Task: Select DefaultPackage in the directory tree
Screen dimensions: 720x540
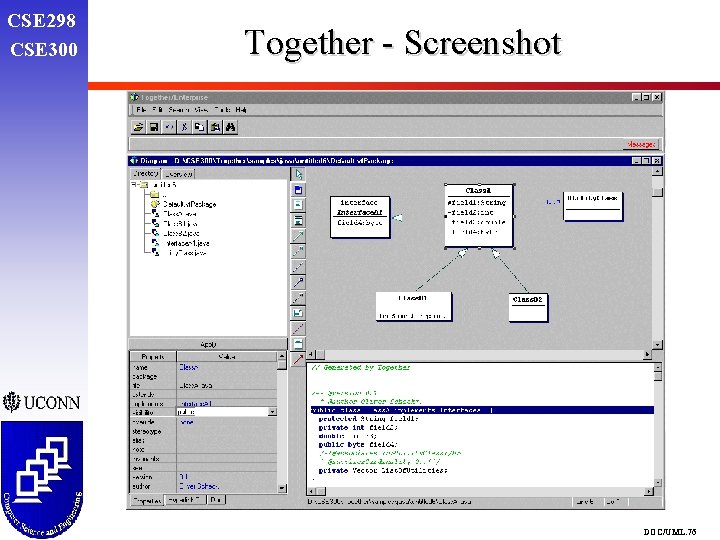Action: pyautogui.click(x=190, y=204)
